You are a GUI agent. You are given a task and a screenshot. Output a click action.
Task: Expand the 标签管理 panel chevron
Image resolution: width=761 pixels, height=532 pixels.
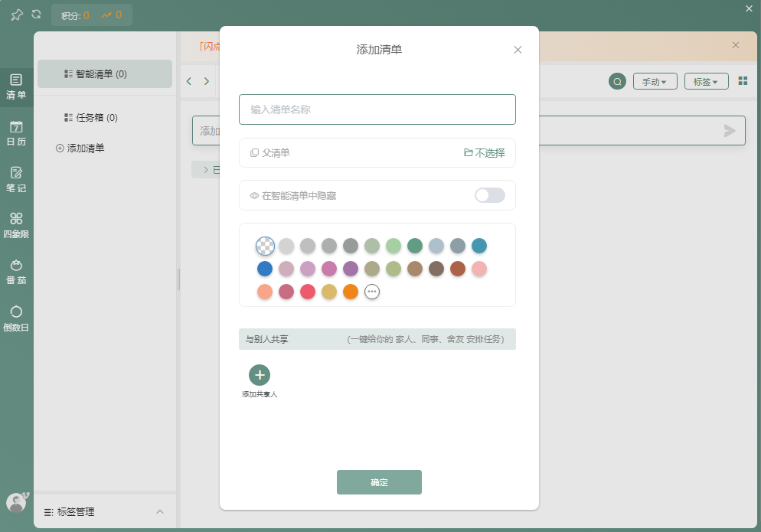tap(160, 511)
